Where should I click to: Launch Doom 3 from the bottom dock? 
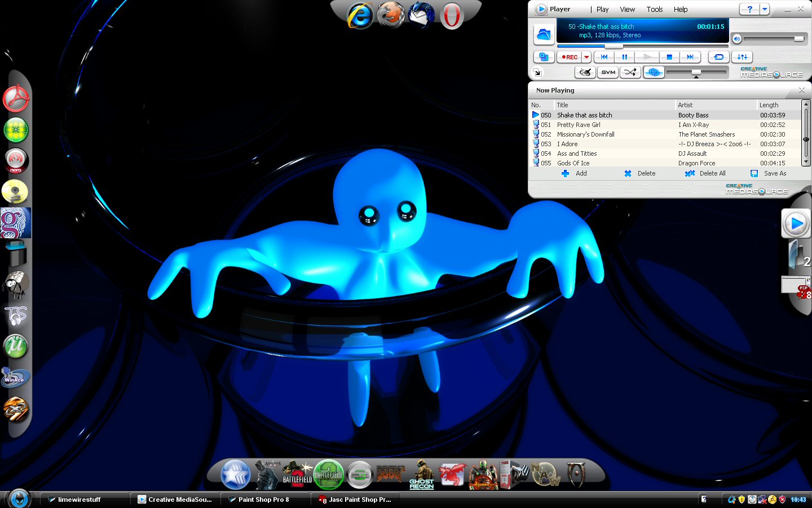coord(390,474)
